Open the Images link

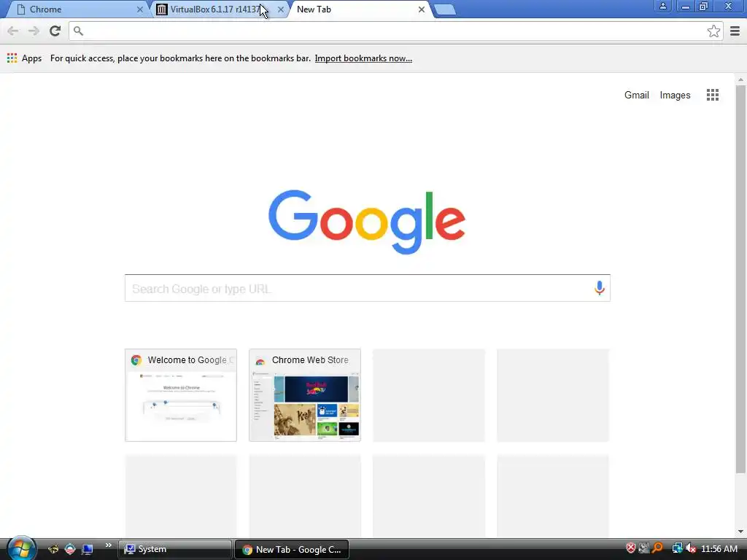(x=675, y=96)
